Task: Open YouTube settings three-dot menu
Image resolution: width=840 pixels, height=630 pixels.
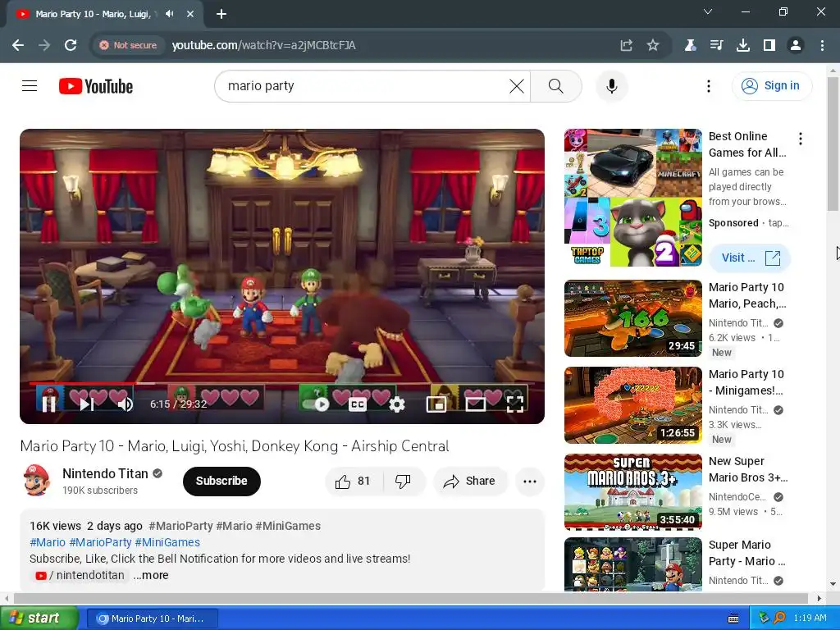Action: point(708,85)
